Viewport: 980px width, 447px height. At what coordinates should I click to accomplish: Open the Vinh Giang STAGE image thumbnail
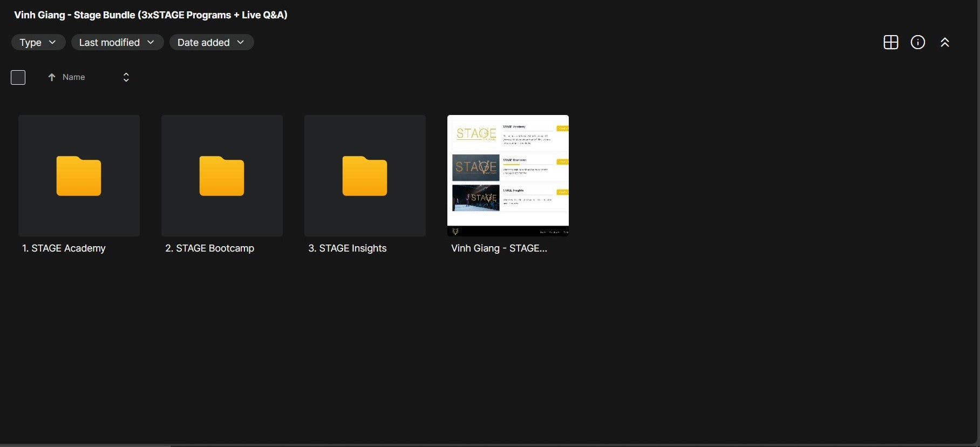(x=508, y=175)
